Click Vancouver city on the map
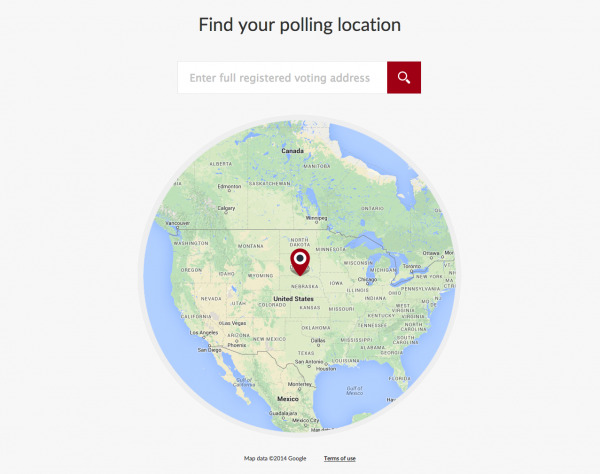Screen dimensions: 600x474 click(x=178, y=223)
